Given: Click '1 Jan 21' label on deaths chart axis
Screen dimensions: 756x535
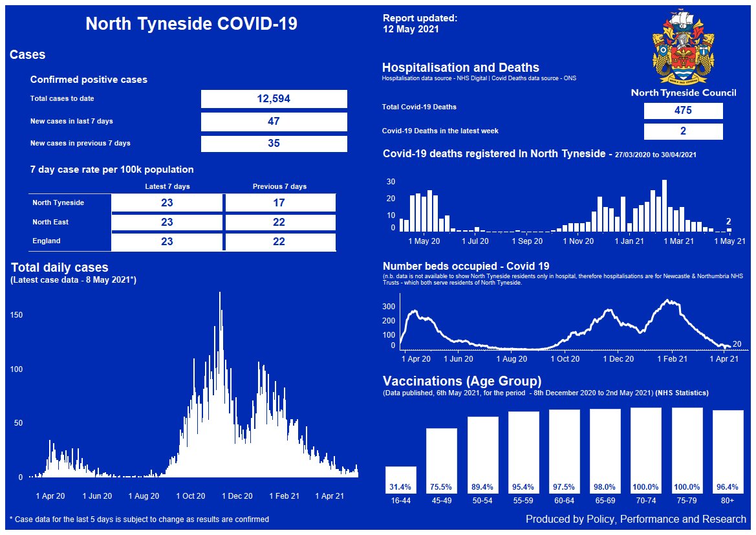Looking at the screenshot, I should click(x=629, y=241).
